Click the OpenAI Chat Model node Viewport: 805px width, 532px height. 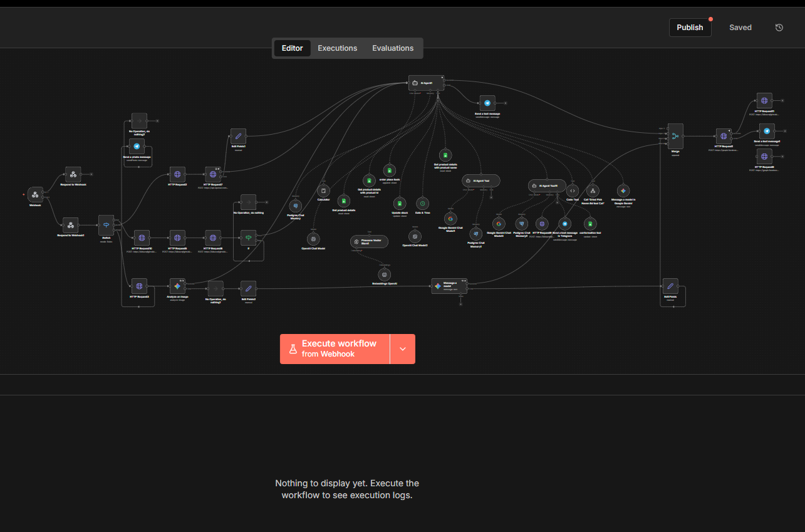313,239
